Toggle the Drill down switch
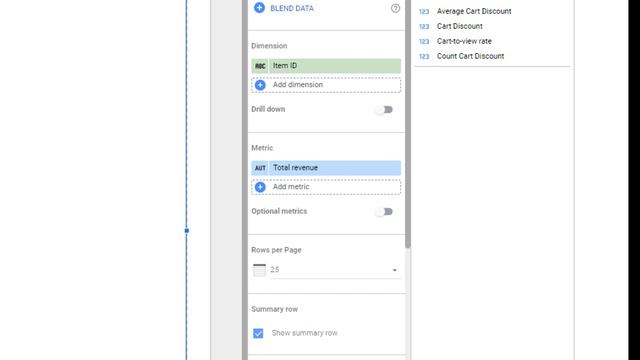The image size is (640, 360). coord(384,109)
